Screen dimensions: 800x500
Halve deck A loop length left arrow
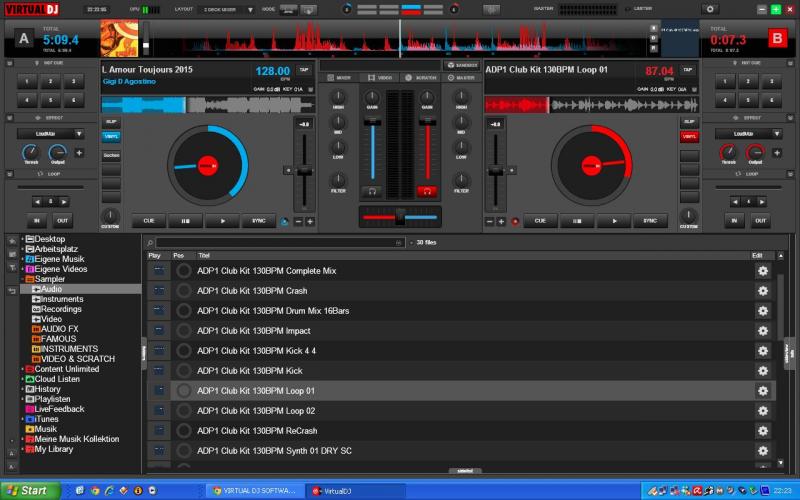37,202
